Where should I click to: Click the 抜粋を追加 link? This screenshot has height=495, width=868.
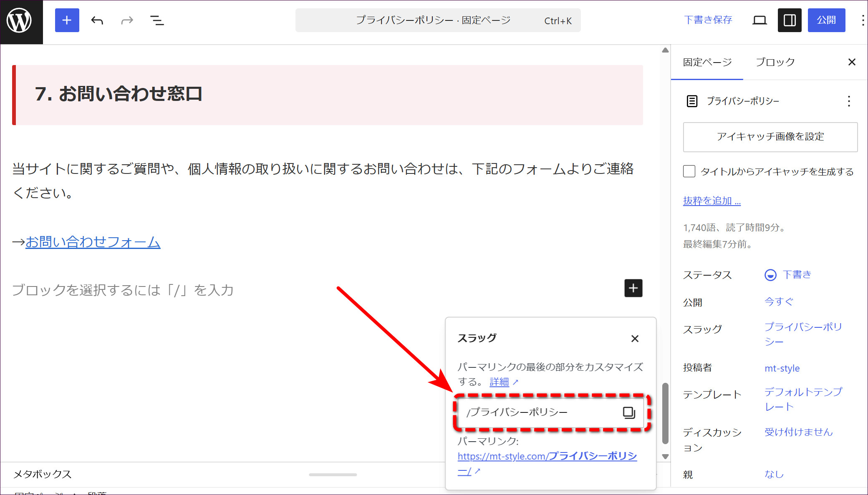click(x=712, y=201)
